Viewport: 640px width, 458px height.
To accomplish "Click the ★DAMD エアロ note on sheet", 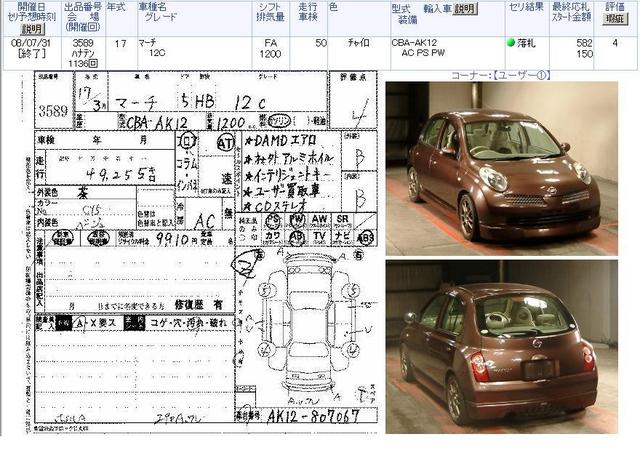I will point(280,141).
